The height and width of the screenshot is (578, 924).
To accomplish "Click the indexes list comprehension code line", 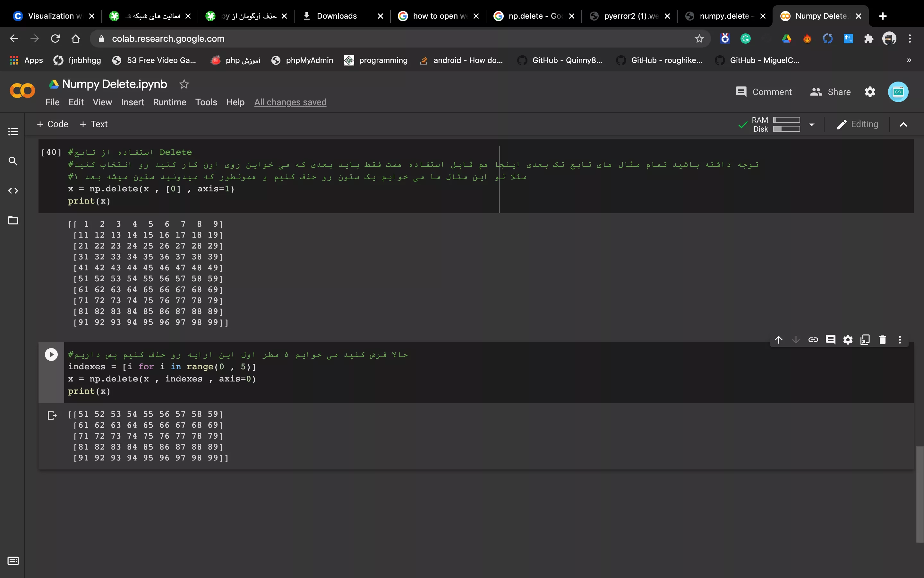I will pos(162,367).
